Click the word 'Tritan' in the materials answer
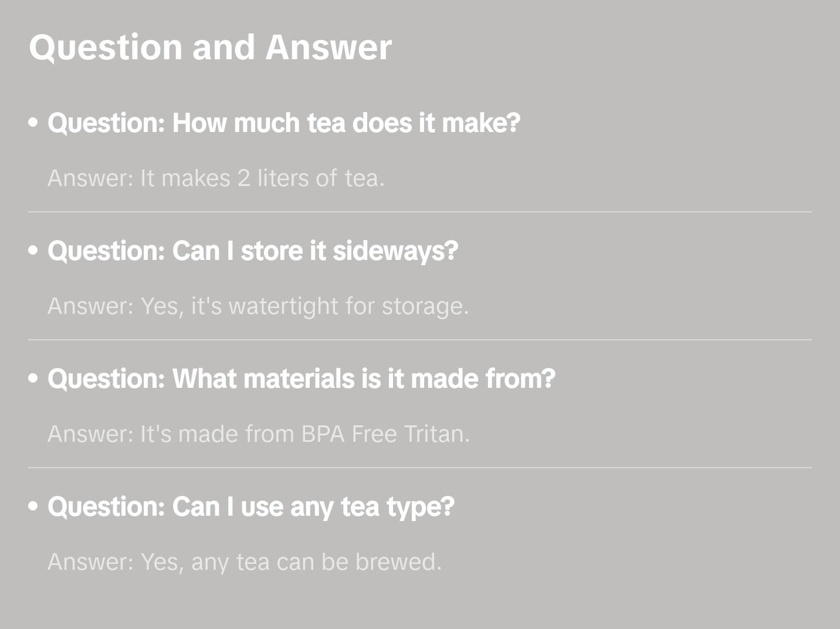This screenshot has width=840, height=629. click(436, 434)
